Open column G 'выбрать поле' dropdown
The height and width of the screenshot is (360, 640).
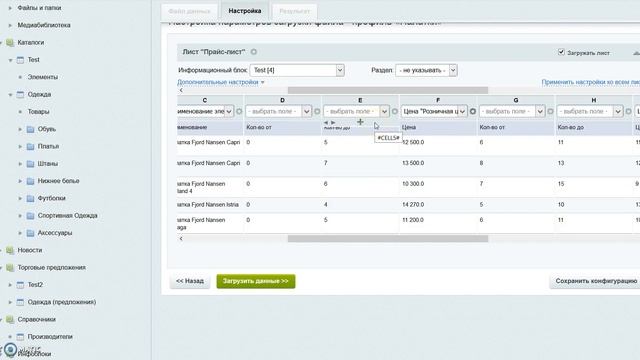[512, 111]
